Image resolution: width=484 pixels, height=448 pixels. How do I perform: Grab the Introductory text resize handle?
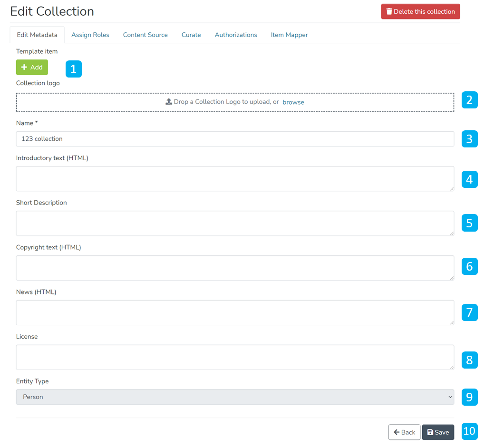[x=451, y=188]
